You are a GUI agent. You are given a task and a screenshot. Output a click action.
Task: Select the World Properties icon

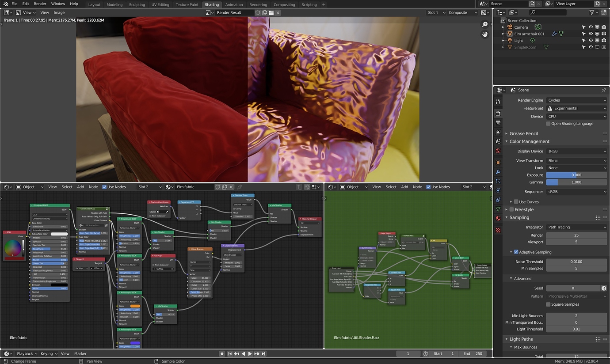(x=498, y=151)
